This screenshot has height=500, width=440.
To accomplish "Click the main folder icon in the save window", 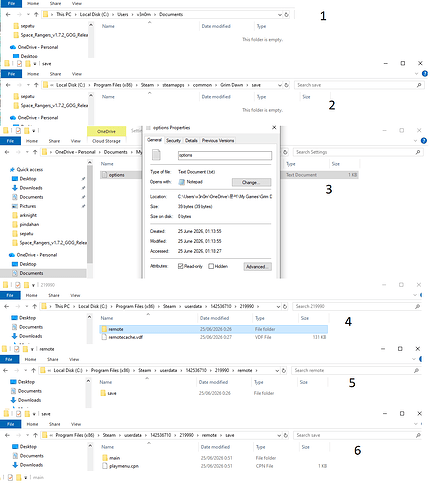I will 105,458.
